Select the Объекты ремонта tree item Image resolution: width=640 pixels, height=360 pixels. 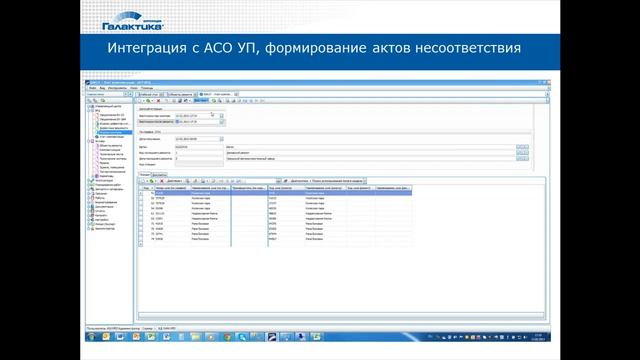[x=111, y=145]
